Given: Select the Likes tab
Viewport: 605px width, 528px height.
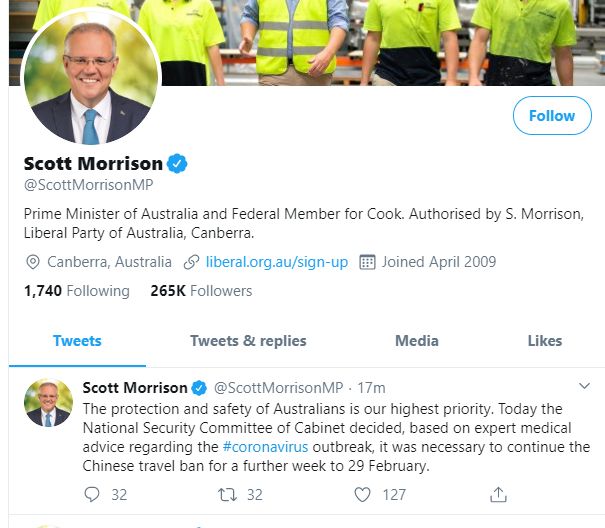Looking at the screenshot, I should 545,340.
